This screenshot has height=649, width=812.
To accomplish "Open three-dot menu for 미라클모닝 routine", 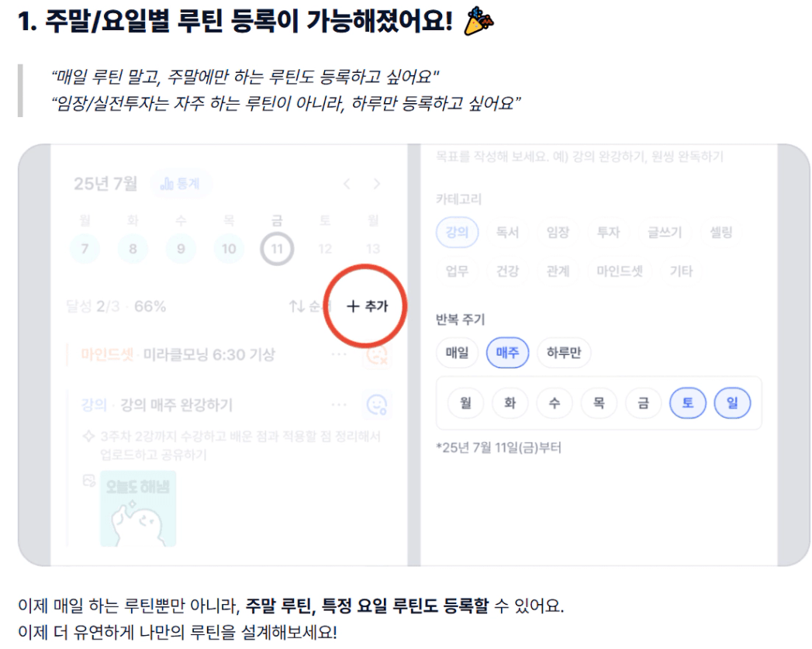I will point(339,354).
